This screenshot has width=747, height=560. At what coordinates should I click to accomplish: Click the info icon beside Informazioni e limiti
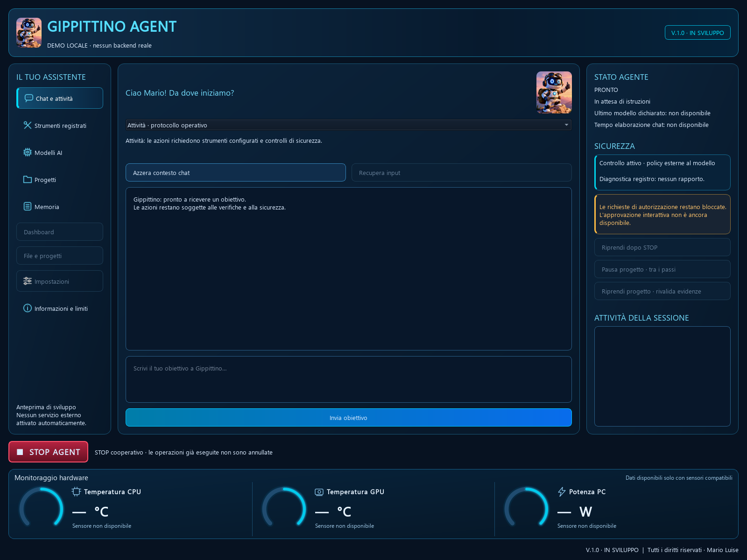point(28,308)
